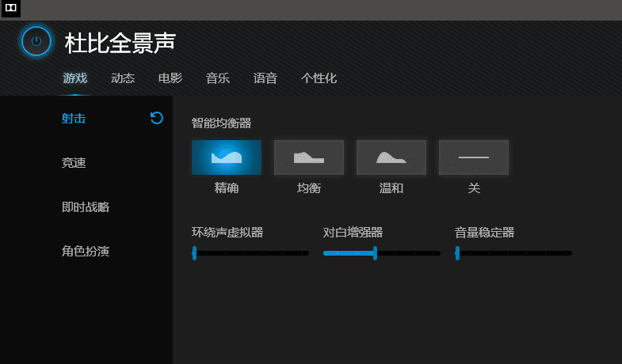Turn off equalizer with the 关 preset
The image size is (622, 364).
tap(474, 157)
